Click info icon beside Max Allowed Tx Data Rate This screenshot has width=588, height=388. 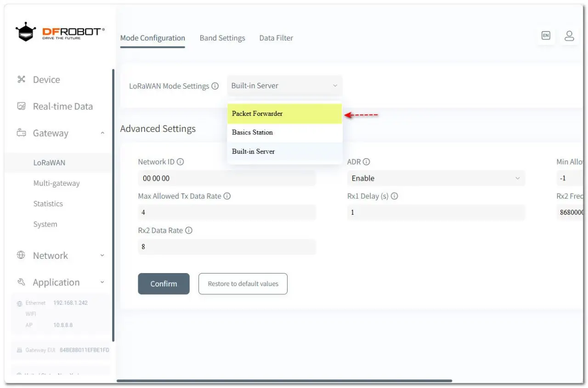pyautogui.click(x=227, y=196)
